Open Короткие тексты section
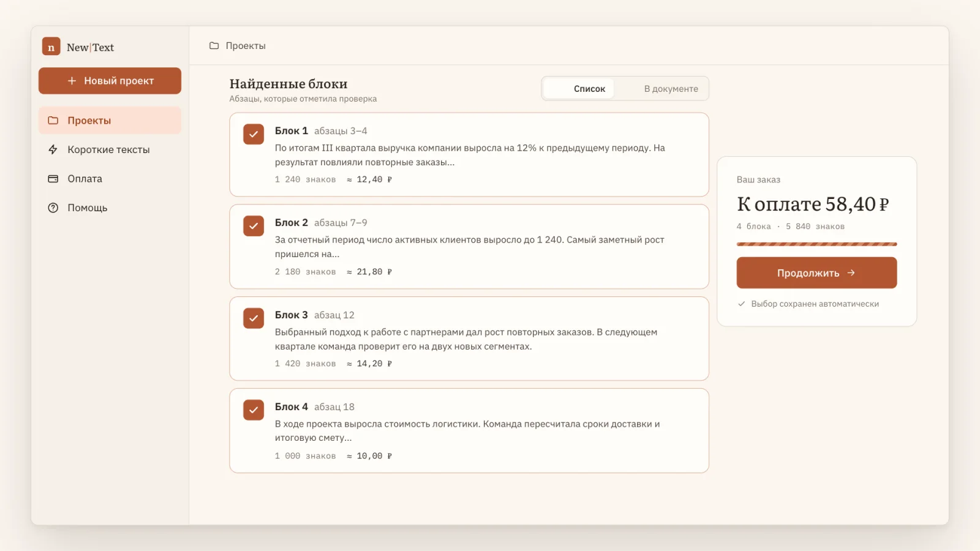980x551 pixels. click(x=110, y=149)
